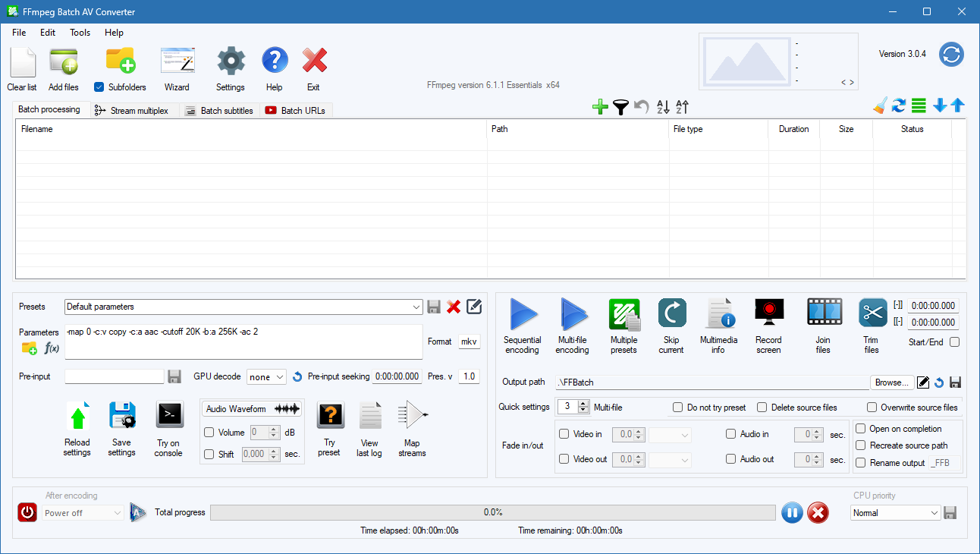The height and width of the screenshot is (554, 980).
Task: Open the After encoding Power off dropdown
Action: (x=83, y=513)
